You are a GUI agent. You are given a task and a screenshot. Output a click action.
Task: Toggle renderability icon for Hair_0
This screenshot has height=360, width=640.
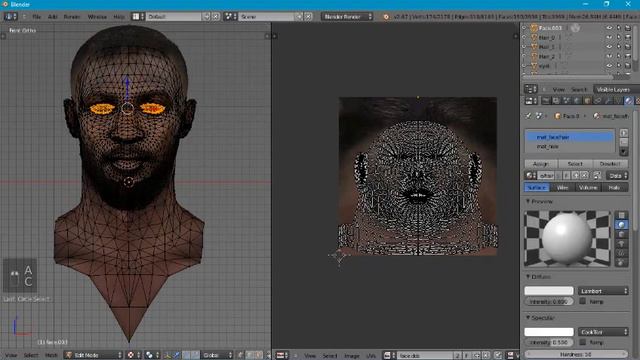coord(628,37)
